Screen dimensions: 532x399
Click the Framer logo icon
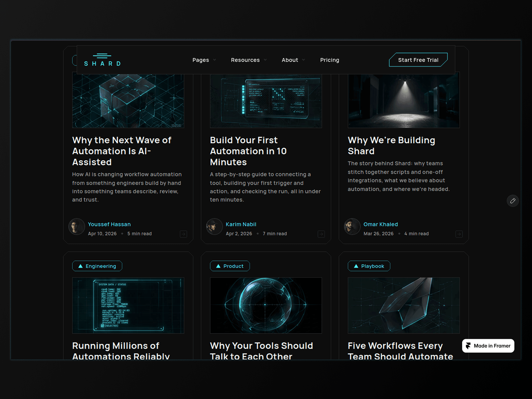(x=468, y=346)
